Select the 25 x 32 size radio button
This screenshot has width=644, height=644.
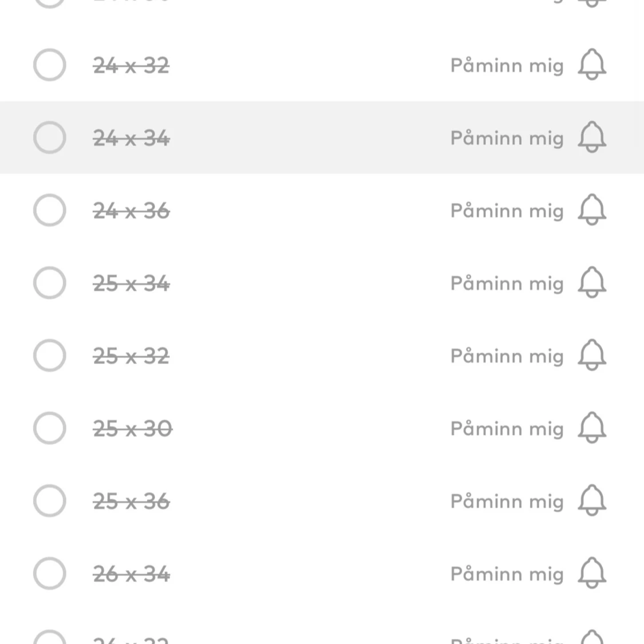pos(50,355)
